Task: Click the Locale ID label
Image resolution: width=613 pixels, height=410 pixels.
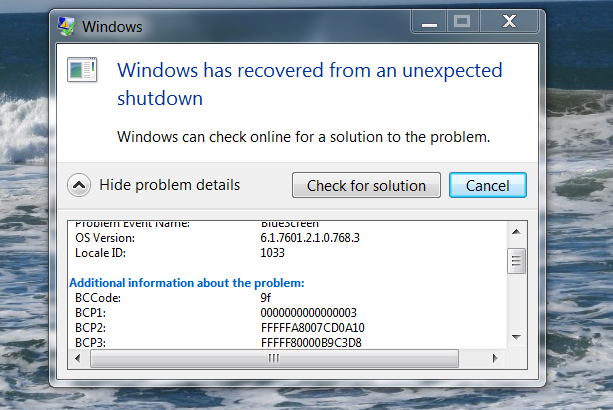Action: (x=100, y=253)
